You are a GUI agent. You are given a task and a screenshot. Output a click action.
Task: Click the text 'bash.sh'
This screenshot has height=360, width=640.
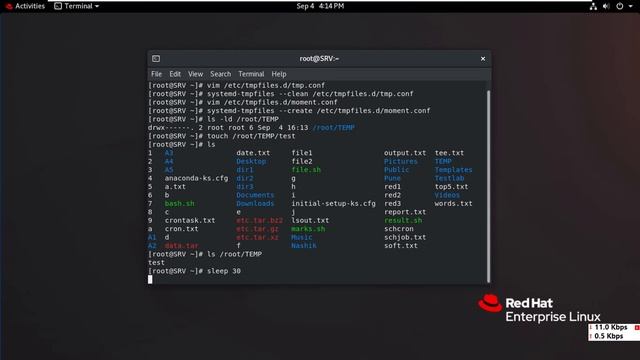(x=180, y=204)
